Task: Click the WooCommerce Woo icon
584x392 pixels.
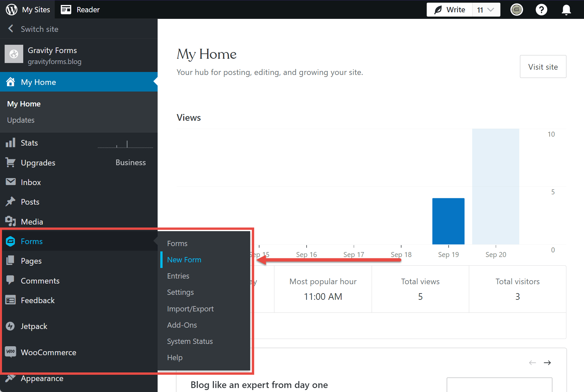Action: 11,352
